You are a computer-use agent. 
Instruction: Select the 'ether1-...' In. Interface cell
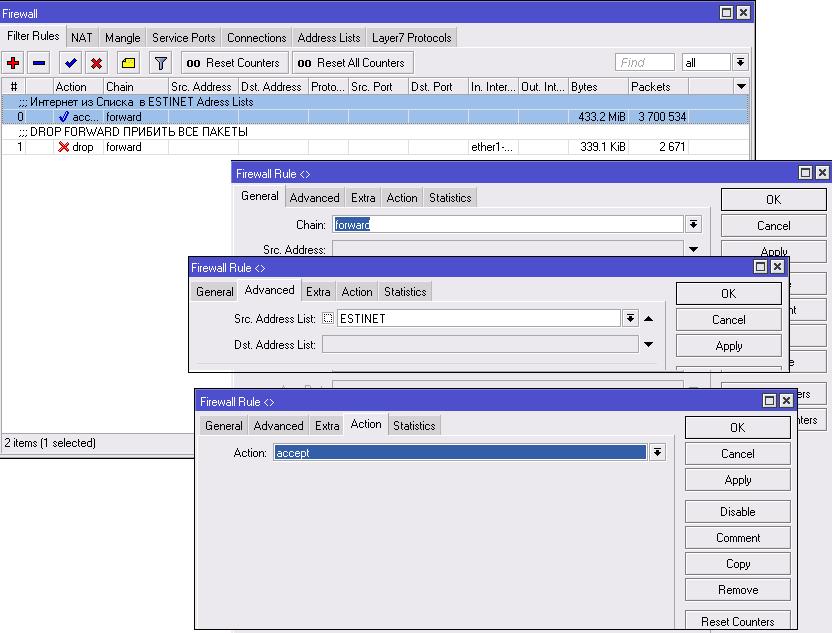tap(493, 147)
